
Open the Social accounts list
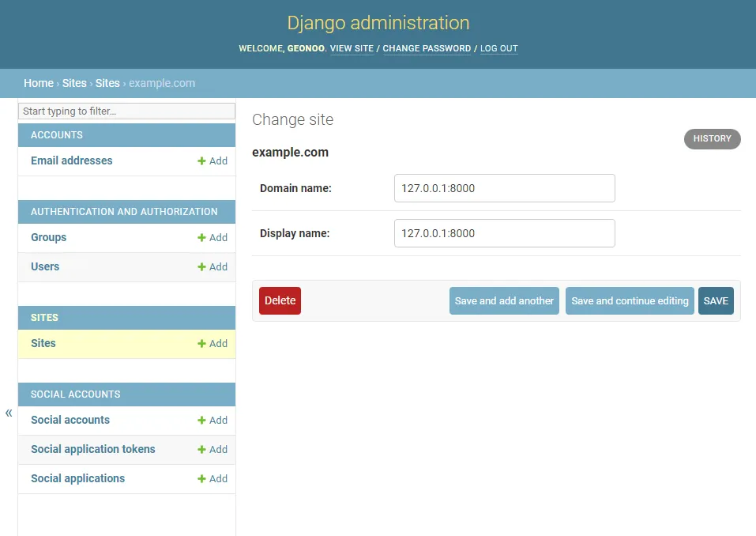coord(70,420)
